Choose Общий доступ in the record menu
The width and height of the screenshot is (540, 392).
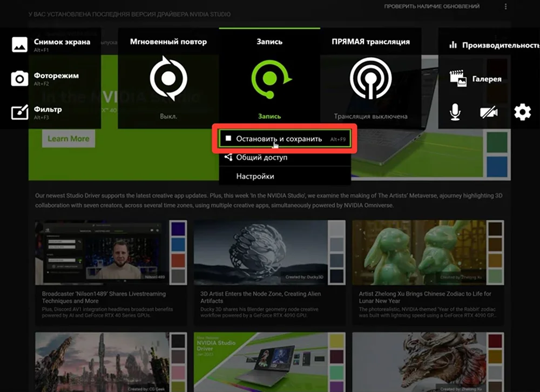[x=261, y=158]
